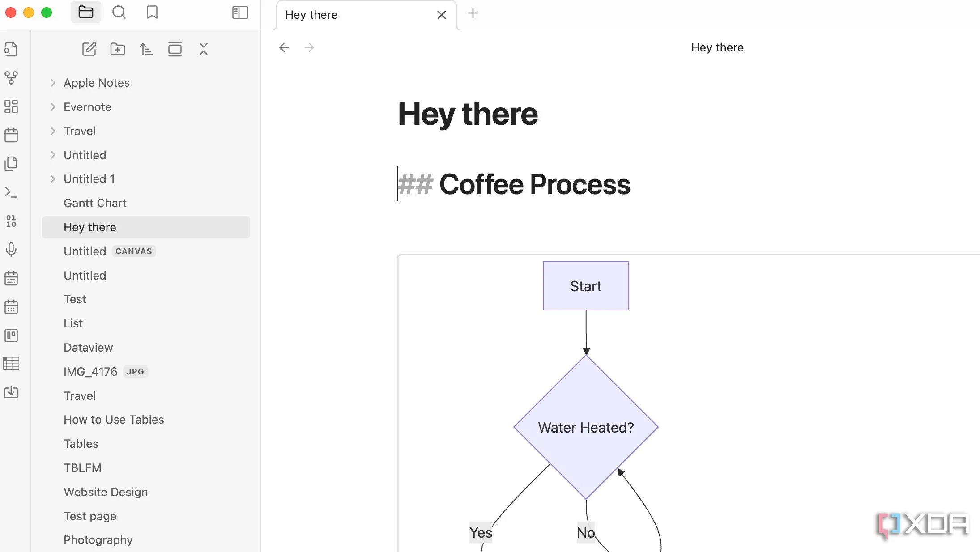Open the Test note

(146, 299)
